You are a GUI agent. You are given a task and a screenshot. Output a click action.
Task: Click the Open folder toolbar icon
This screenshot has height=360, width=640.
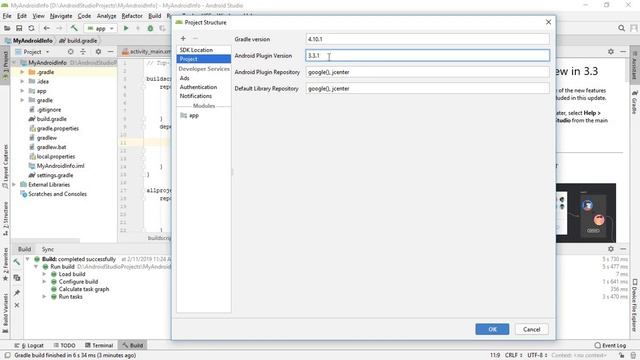click(7, 28)
